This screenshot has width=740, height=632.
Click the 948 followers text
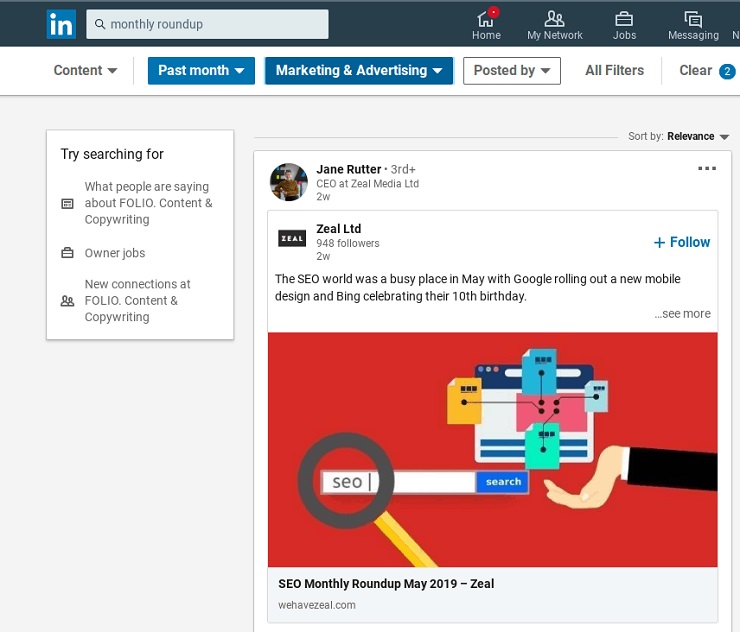(348, 243)
